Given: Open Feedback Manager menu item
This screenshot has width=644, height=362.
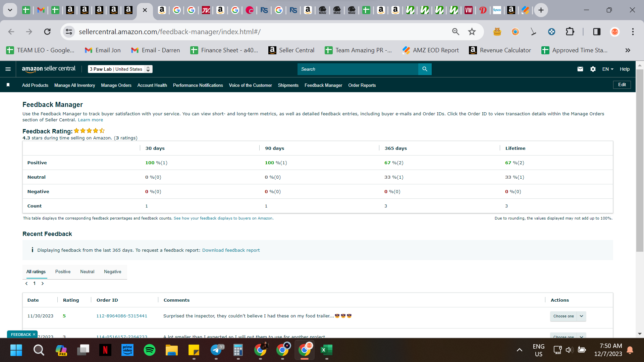Looking at the screenshot, I should [323, 85].
